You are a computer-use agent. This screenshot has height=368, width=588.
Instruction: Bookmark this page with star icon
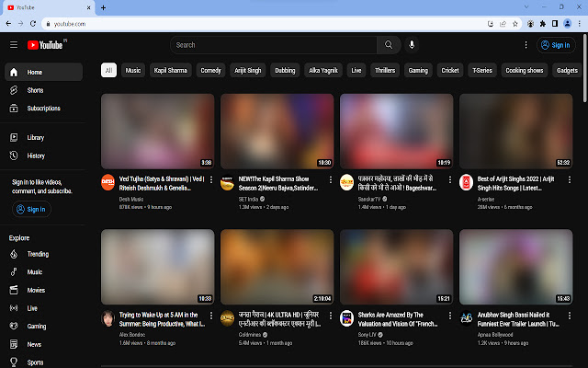click(x=515, y=24)
